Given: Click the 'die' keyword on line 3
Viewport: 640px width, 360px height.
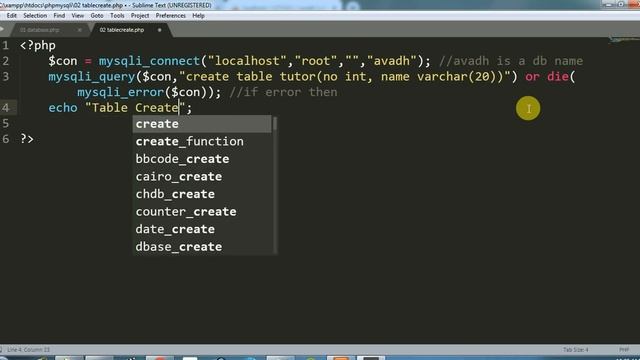Looking at the screenshot, I should coord(558,77).
